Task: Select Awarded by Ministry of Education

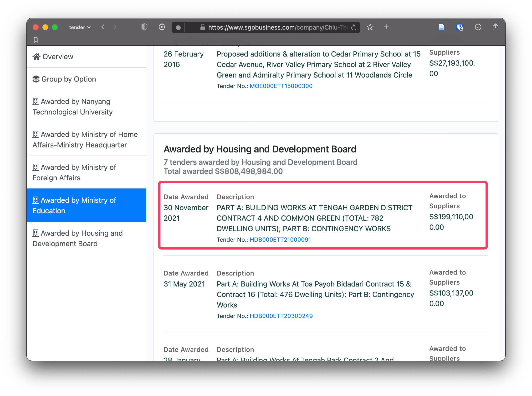Action: pos(87,205)
